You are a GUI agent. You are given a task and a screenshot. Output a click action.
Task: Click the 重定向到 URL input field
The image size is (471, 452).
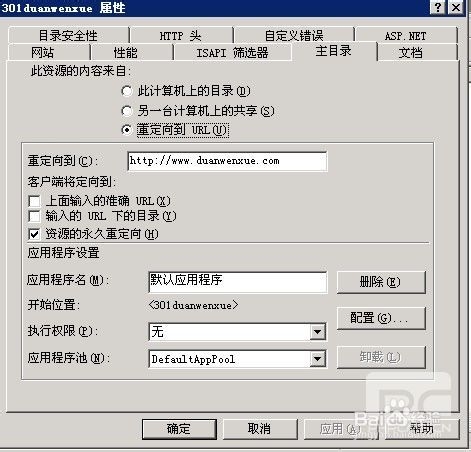coord(227,161)
